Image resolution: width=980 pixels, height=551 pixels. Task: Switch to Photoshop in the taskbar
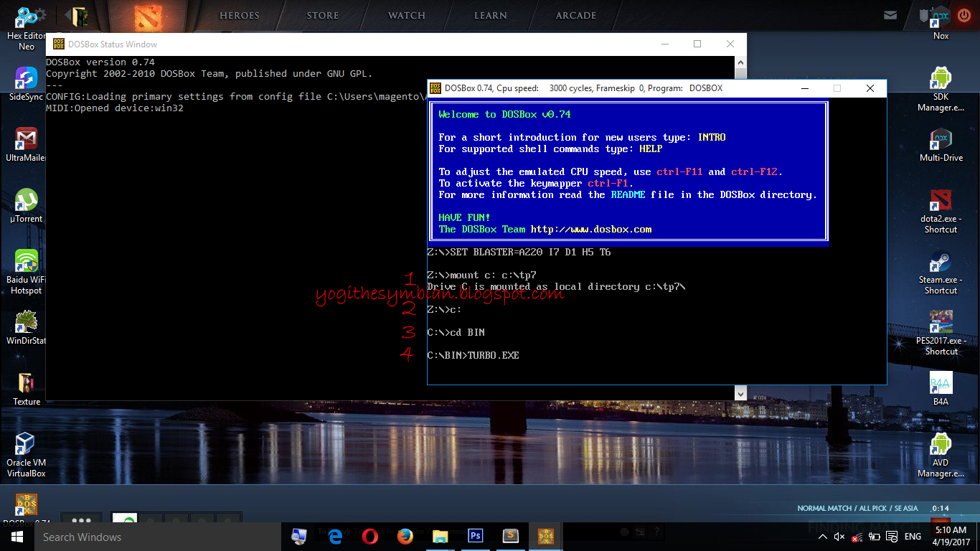tap(475, 537)
